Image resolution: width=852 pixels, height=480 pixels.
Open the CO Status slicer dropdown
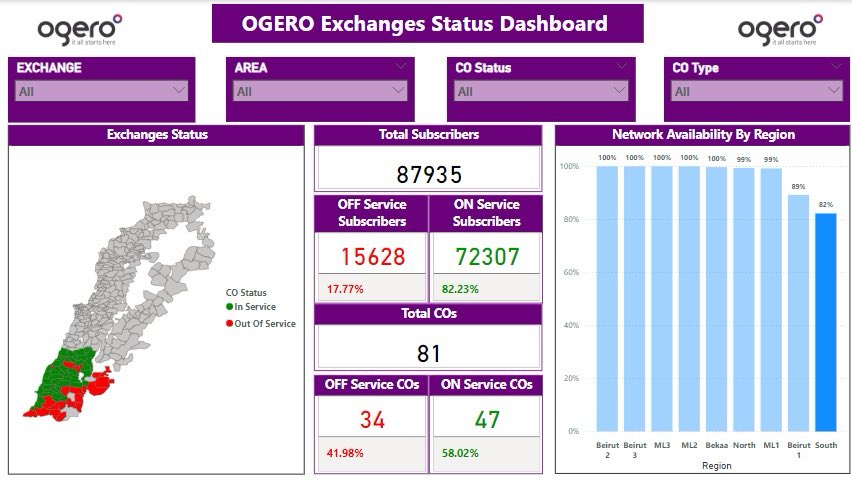pos(541,91)
